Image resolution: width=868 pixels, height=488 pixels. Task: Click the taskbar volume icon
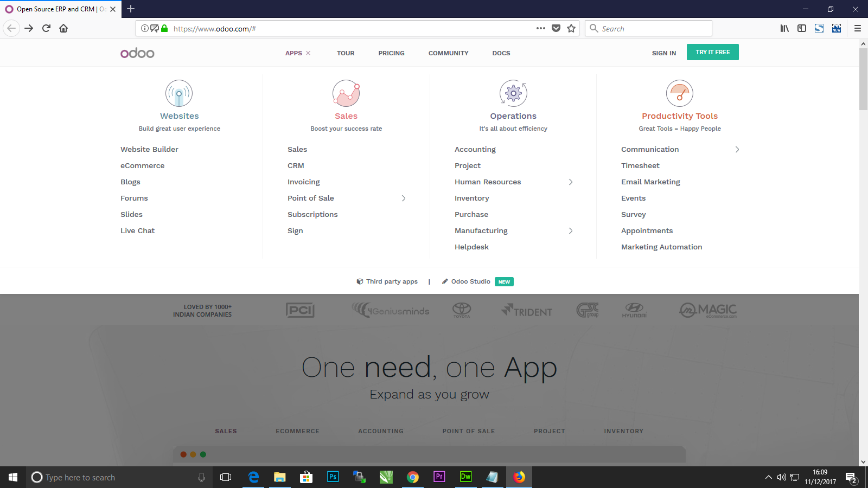[x=781, y=478]
